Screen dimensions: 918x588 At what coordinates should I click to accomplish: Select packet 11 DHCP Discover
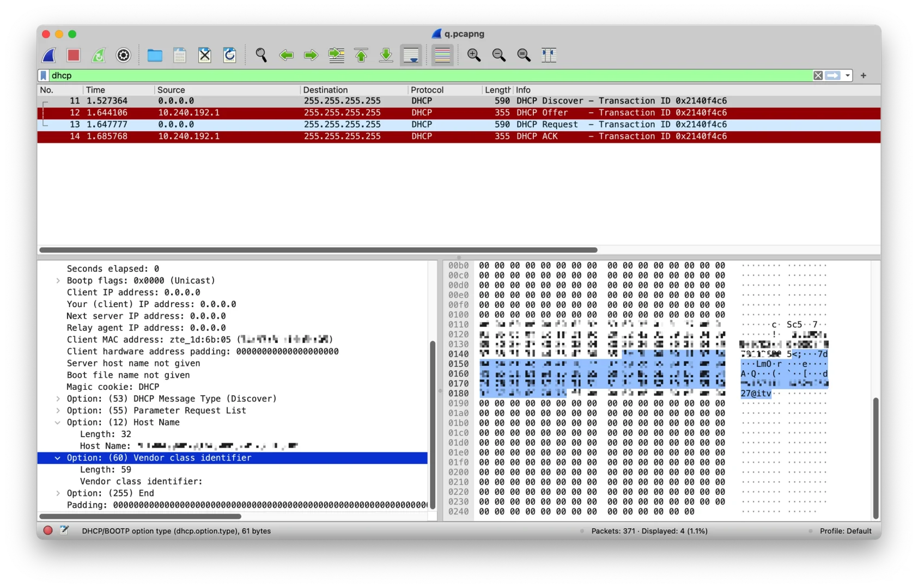(x=459, y=101)
